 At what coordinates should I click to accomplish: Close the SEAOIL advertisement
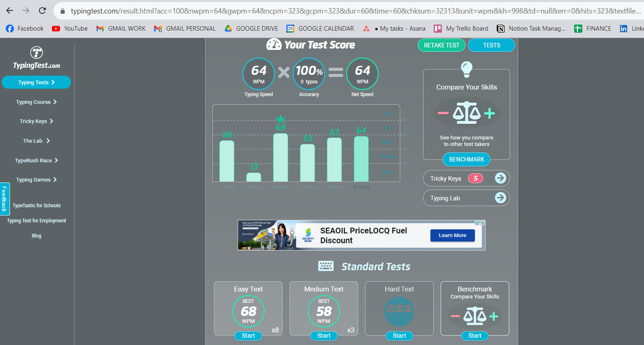pos(483,223)
